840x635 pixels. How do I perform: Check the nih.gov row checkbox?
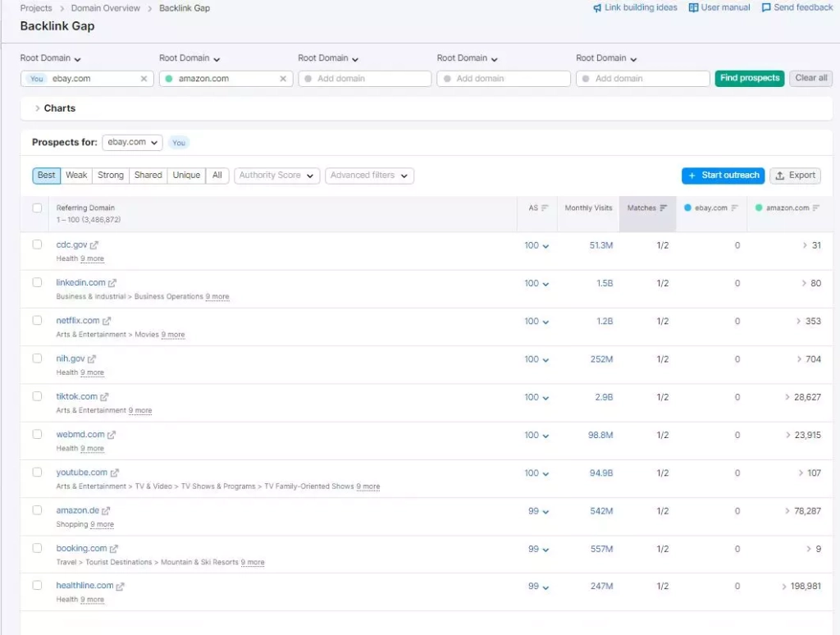37,359
